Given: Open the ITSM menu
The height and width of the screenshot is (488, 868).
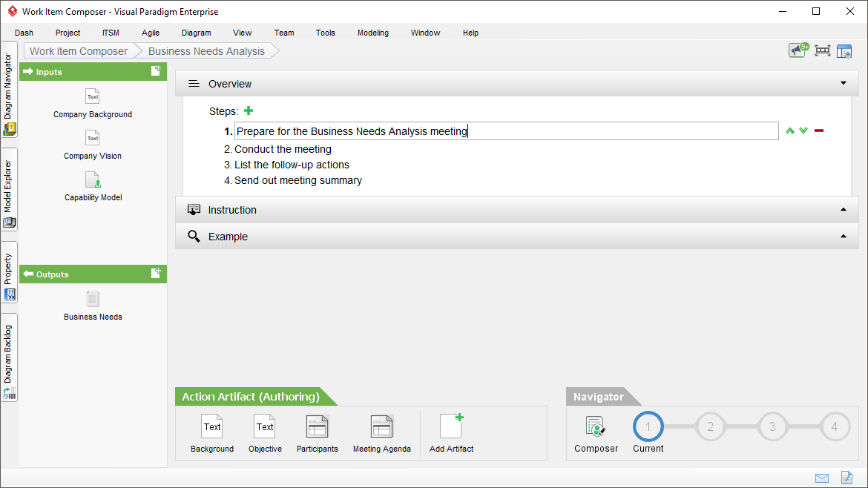Looking at the screenshot, I should coord(111,33).
